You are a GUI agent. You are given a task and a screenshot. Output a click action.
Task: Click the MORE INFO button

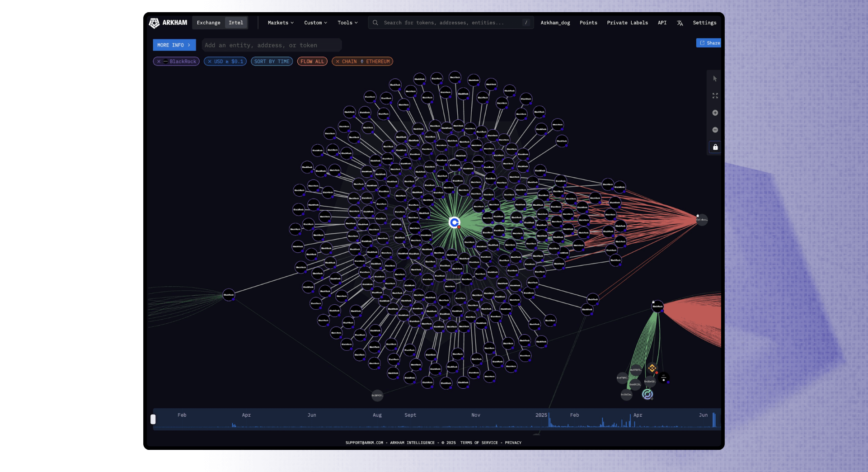(x=174, y=45)
